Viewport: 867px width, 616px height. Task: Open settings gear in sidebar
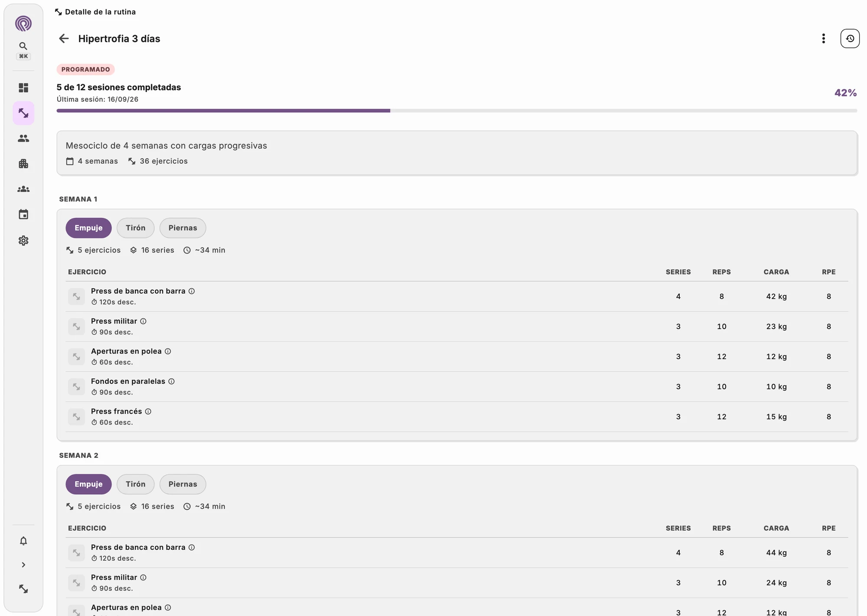(x=23, y=240)
